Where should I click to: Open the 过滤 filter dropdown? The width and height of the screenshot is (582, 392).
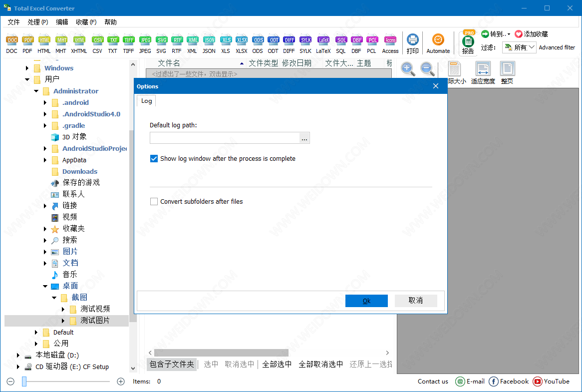[519, 47]
